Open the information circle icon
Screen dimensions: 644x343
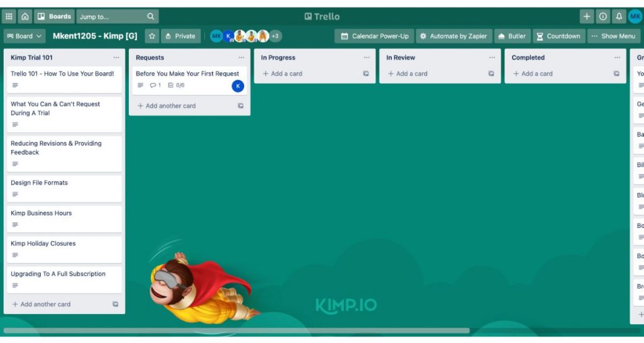pyautogui.click(x=603, y=16)
